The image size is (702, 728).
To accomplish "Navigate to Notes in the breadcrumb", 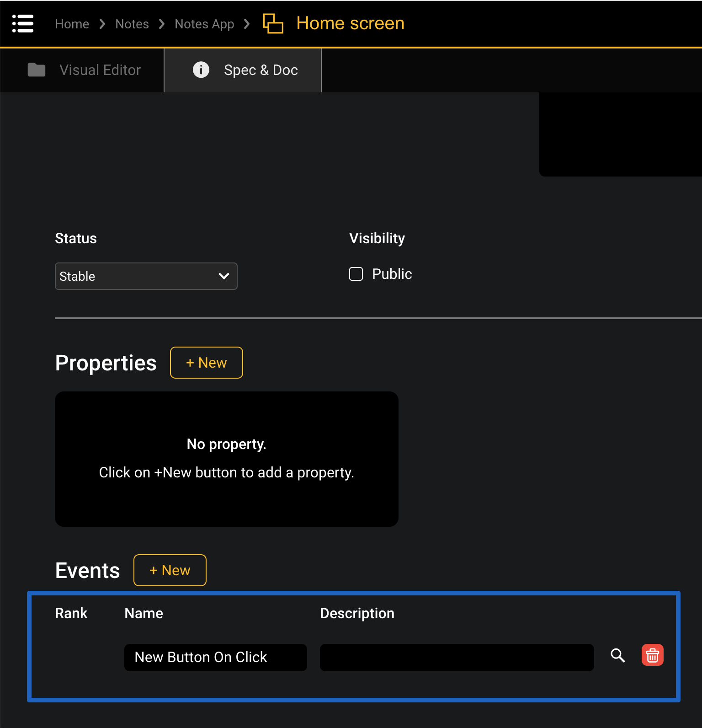I will point(132,24).
